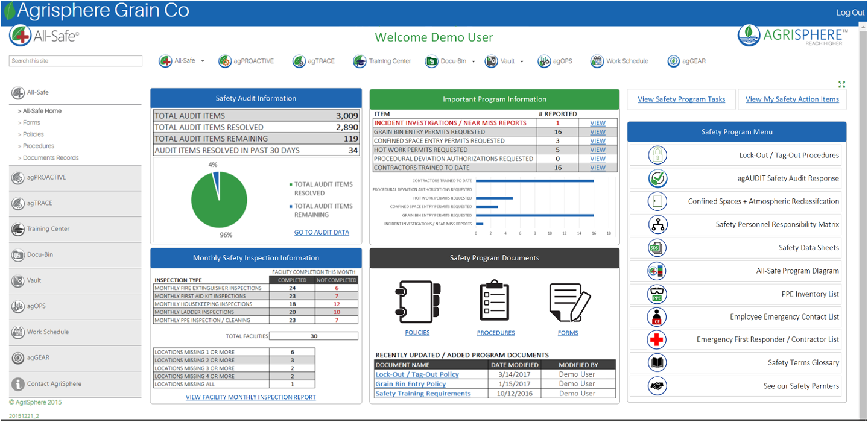Click the Training Center cap icon in the sidebar

(x=18, y=229)
